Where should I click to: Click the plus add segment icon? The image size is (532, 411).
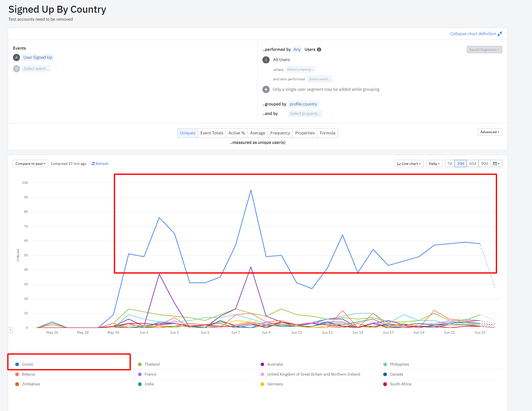[266, 89]
